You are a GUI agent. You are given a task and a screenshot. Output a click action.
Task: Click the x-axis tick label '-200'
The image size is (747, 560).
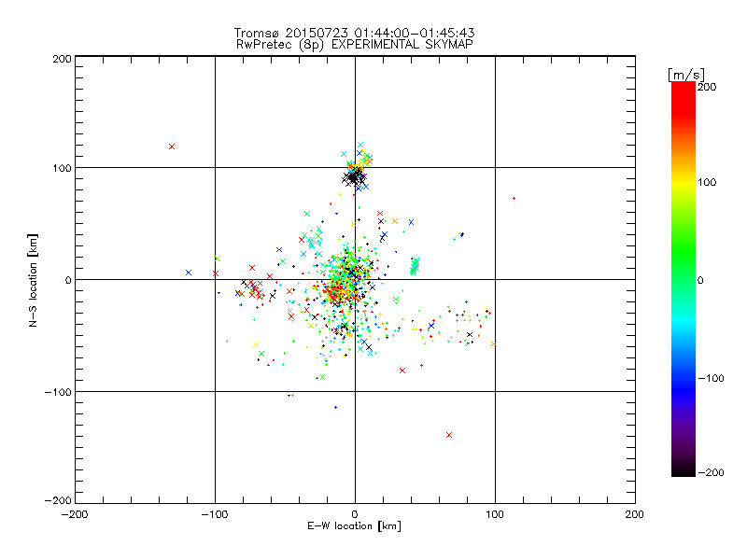(x=75, y=515)
